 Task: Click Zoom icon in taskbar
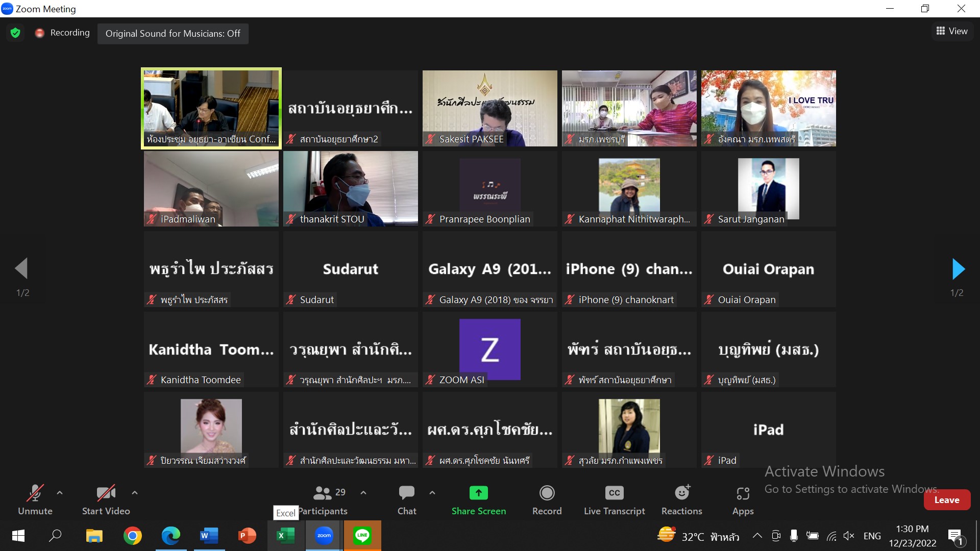click(324, 536)
